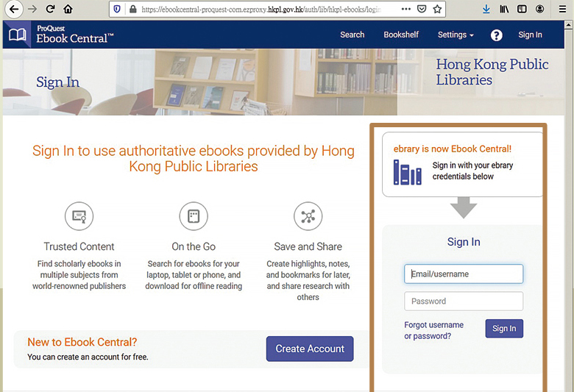The height and width of the screenshot is (392, 574).
Task: Click 'Search for ebooks for your laptop' description
Action: [194, 275]
